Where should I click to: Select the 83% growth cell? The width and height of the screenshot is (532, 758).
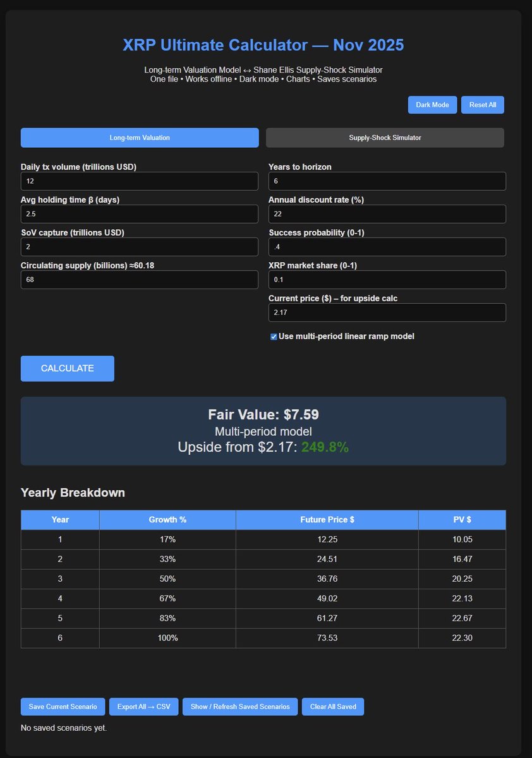[x=167, y=618]
